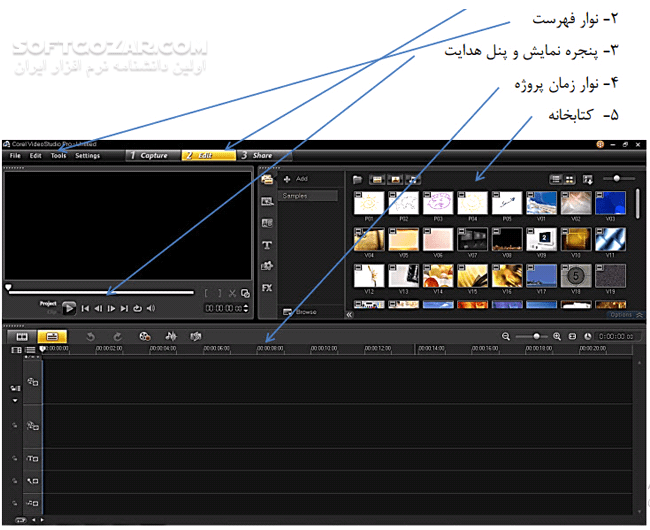
Task: Open the AB Instant Project library icon
Action: click(267, 223)
